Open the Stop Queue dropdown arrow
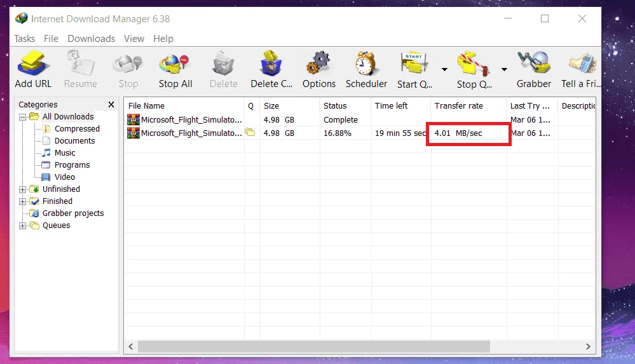This screenshot has width=635, height=364. (504, 70)
